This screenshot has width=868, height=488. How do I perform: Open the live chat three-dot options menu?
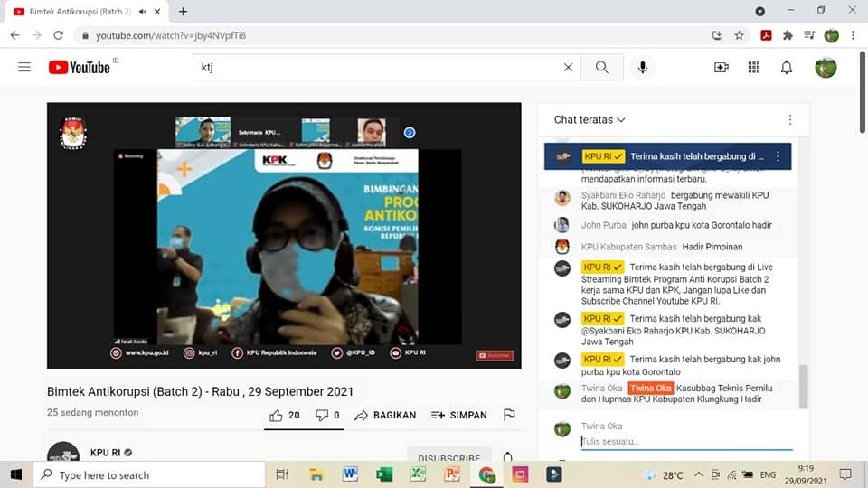pos(790,119)
